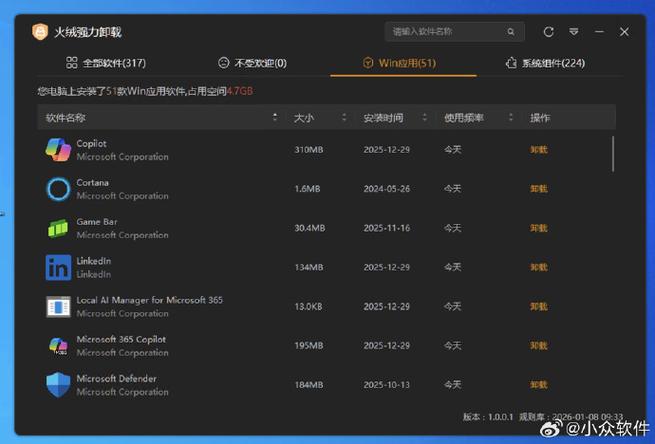Click the Win应用 tab box icon
The image size is (655, 444).
[368, 63]
